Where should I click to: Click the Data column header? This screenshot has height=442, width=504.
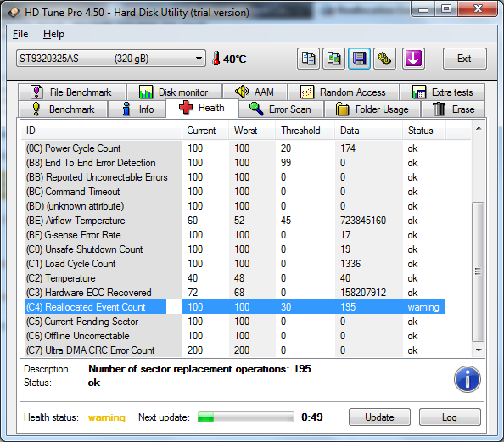coord(369,131)
